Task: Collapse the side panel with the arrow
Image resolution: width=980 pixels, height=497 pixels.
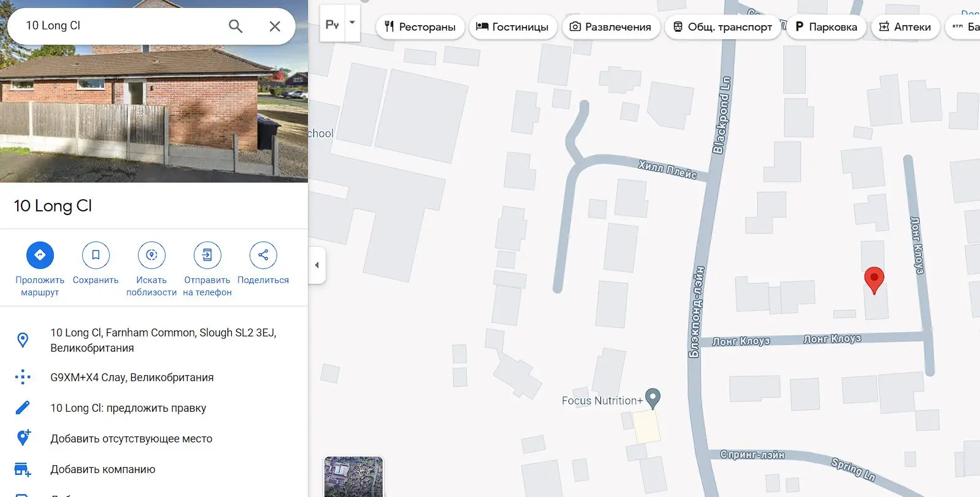Action: (x=316, y=265)
